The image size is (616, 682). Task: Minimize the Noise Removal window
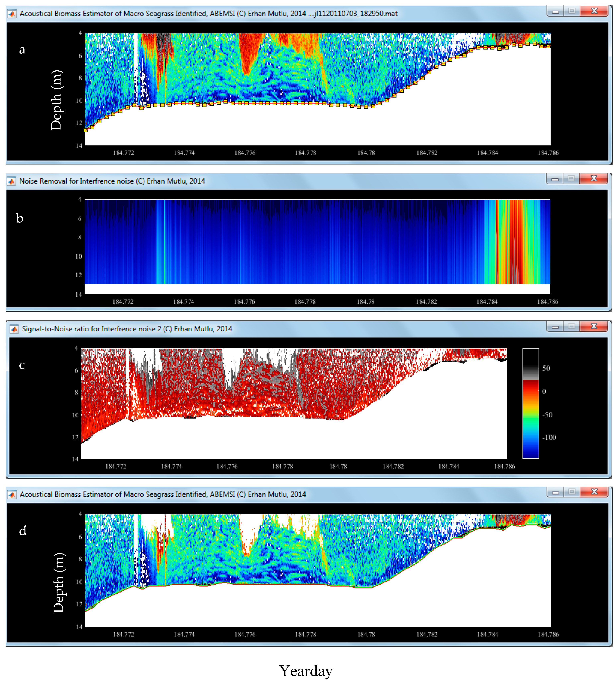tap(555, 179)
